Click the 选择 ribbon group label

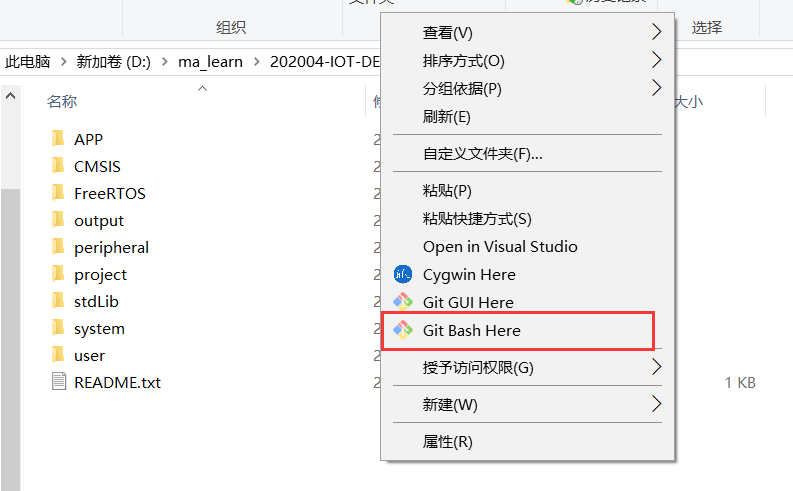707,27
